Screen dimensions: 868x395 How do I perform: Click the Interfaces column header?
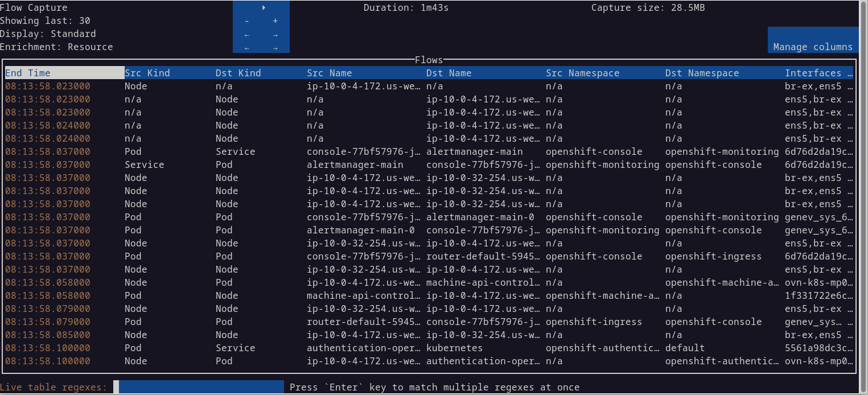(x=815, y=73)
